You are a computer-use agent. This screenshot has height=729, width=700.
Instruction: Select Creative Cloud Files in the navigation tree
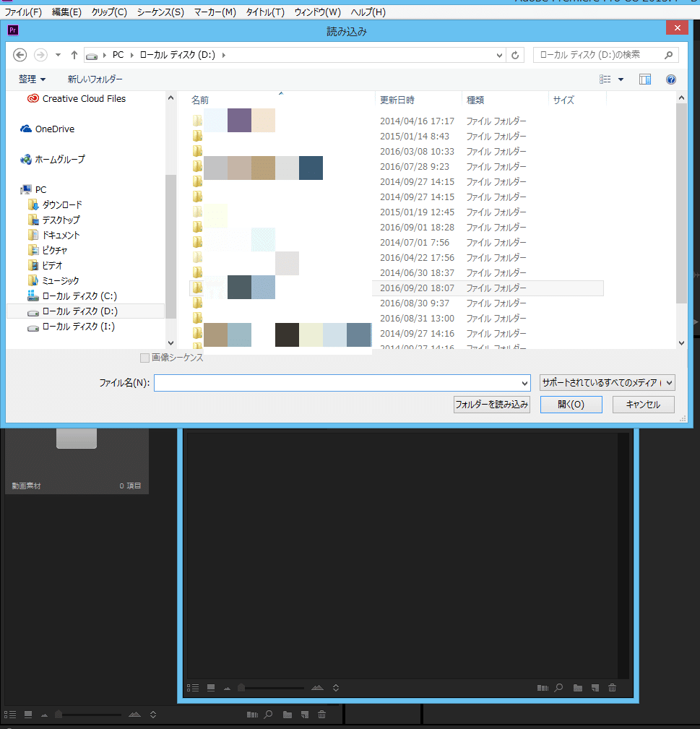click(77, 98)
